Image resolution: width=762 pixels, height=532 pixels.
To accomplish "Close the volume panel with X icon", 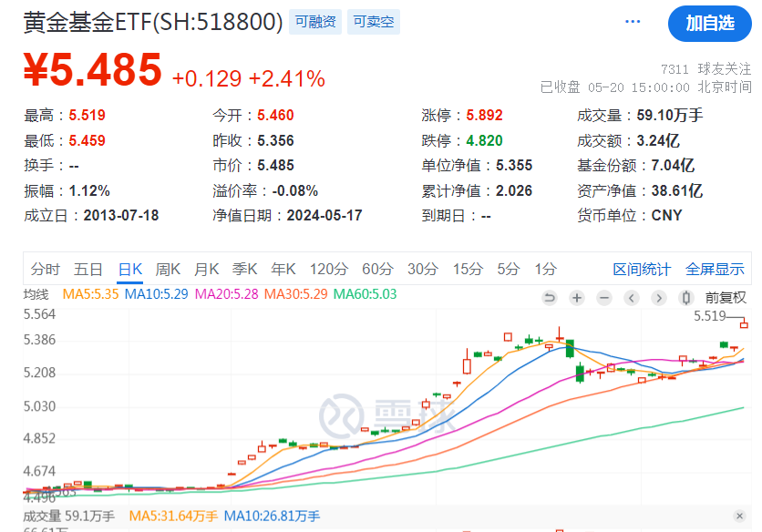I will 739,516.
